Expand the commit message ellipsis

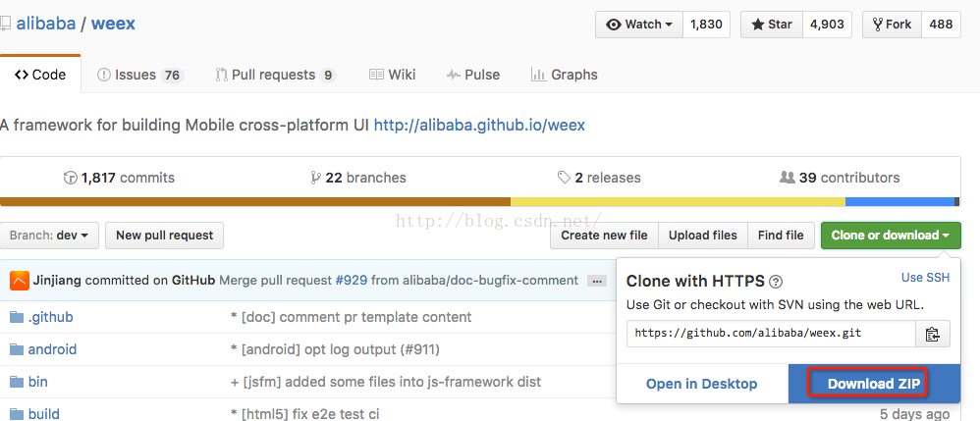(597, 281)
